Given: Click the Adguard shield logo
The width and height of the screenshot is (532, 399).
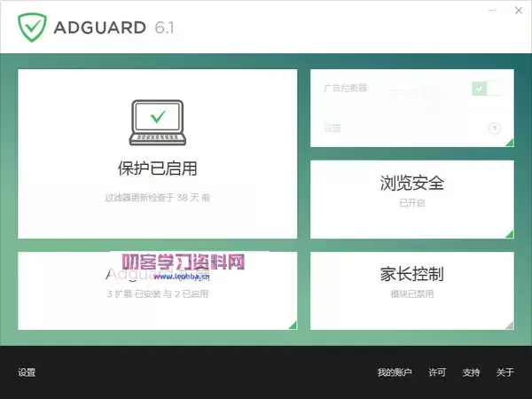Looking at the screenshot, I should click(32, 27).
